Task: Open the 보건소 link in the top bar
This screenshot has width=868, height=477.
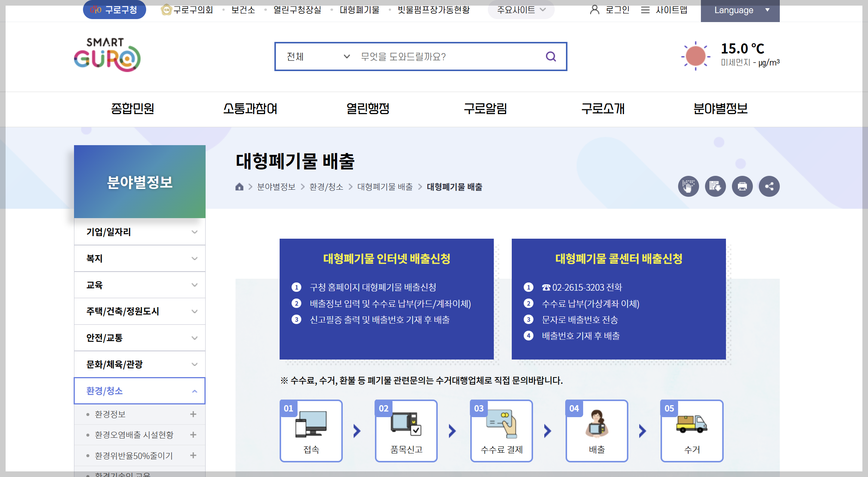Action: [243, 10]
